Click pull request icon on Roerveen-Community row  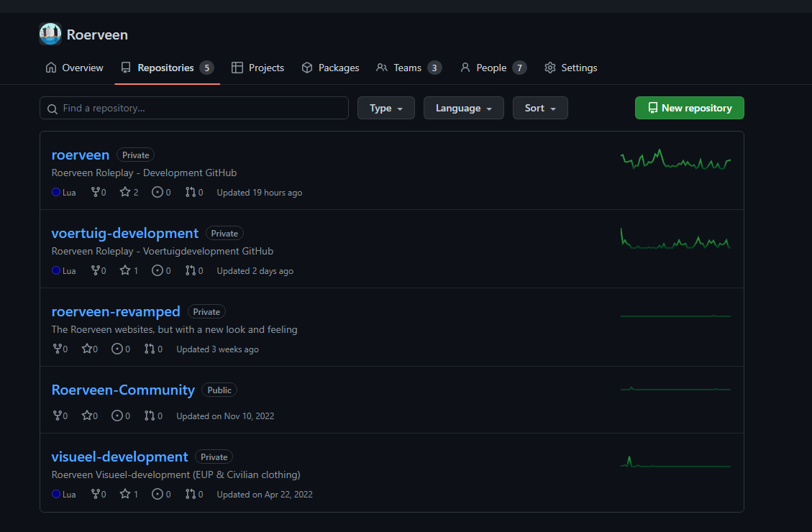(150, 416)
